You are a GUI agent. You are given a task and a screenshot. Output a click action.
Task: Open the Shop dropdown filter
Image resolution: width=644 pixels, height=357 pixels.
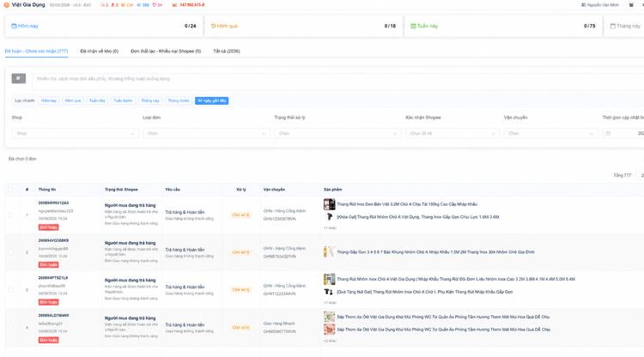pos(76,133)
